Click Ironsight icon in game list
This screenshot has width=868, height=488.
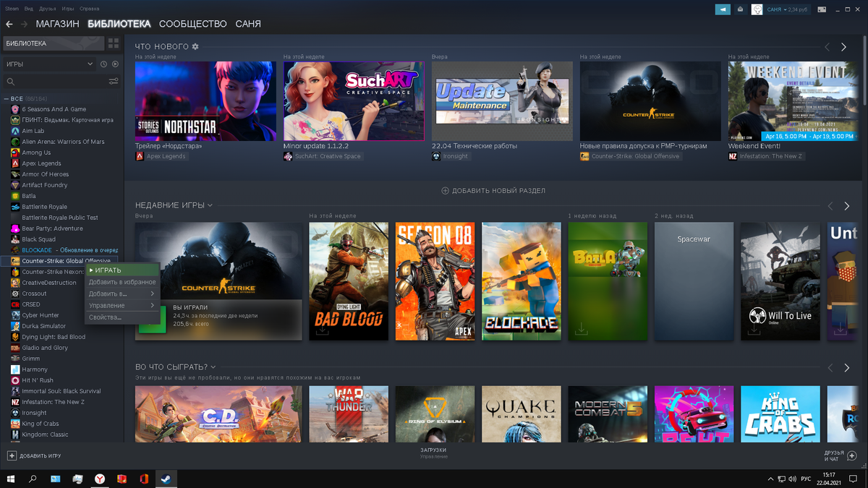coord(15,413)
